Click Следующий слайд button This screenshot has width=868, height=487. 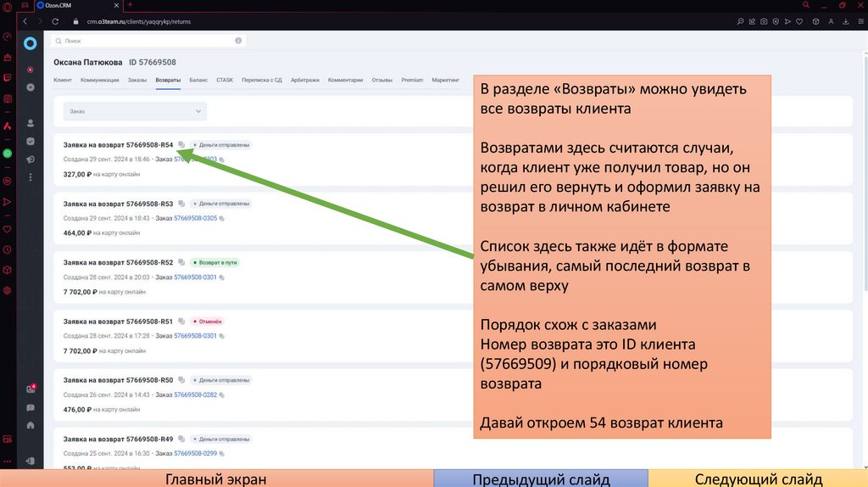click(759, 479)
